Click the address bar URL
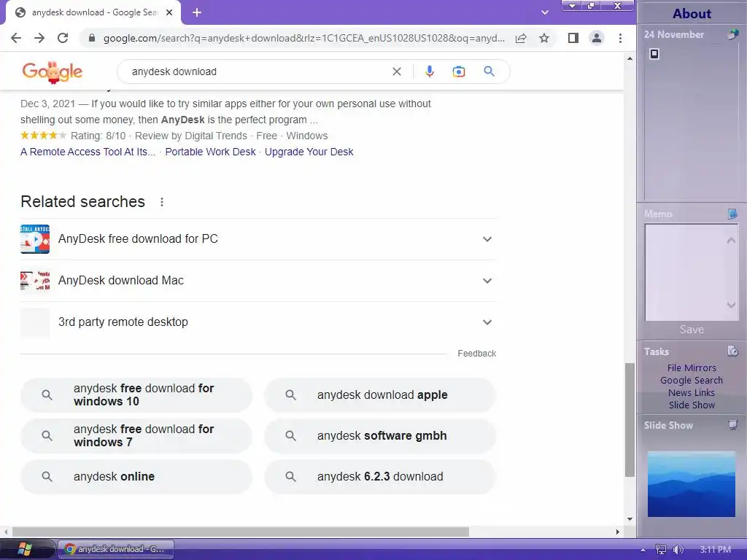This screenshot has width=747, height=560. [304, 38]
